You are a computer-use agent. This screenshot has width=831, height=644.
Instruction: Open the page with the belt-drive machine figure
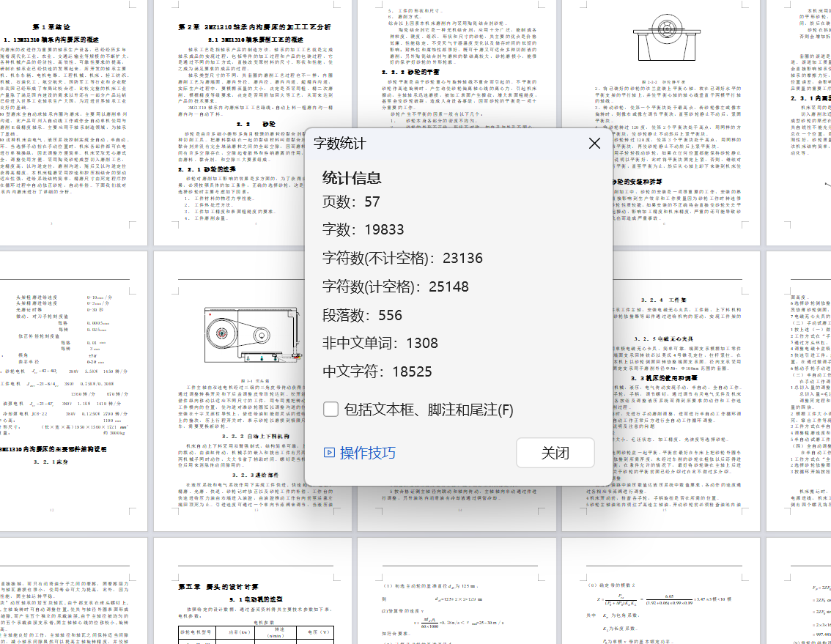[252, 391]
